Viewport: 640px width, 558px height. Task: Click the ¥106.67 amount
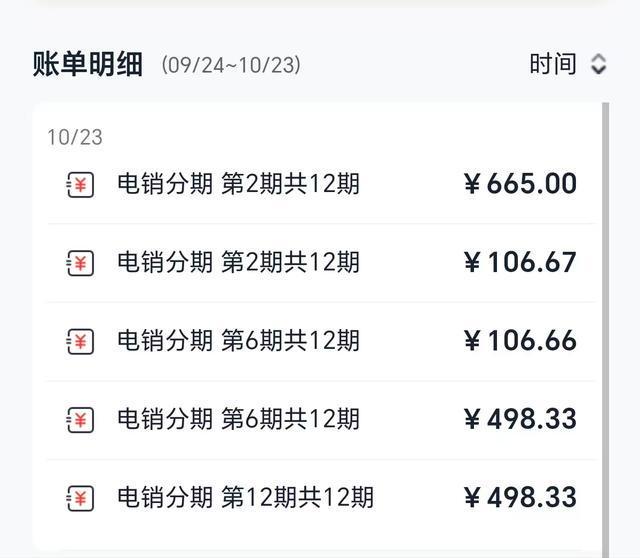[x=520, y=262]
